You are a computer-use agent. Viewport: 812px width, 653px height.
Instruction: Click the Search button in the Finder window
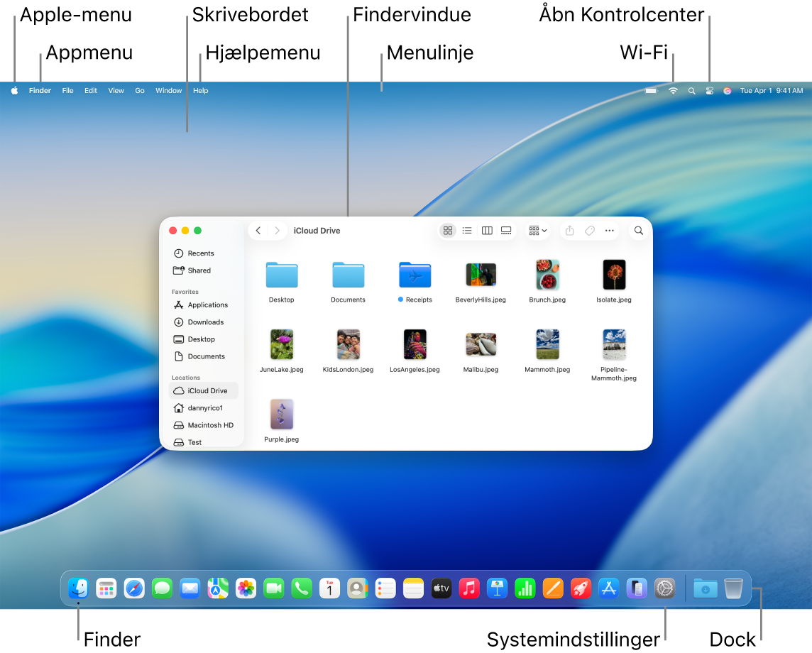coord(637,230)
